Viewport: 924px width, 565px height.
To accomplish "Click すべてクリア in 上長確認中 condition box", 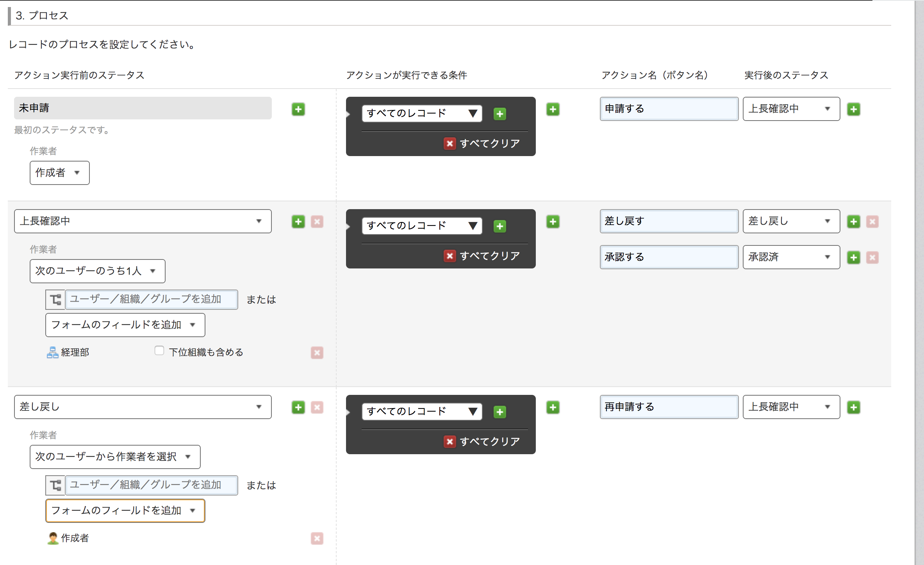I will click(482, 256).
